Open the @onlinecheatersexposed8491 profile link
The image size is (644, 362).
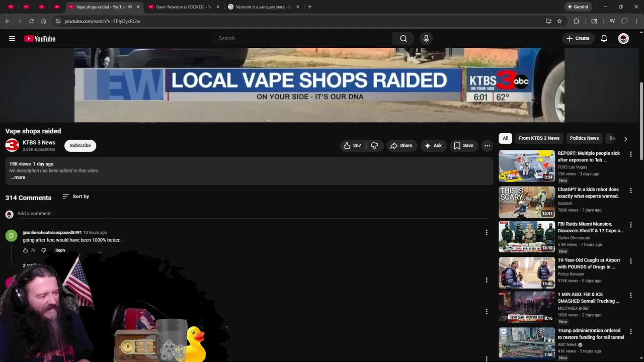(x=52, y=233)
